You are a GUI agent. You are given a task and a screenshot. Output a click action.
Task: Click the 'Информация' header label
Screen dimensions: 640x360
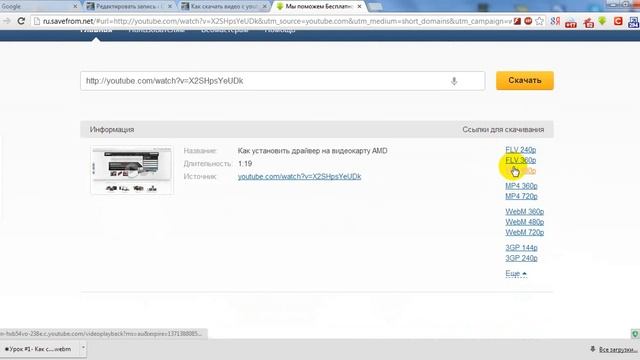coord(112,129)
